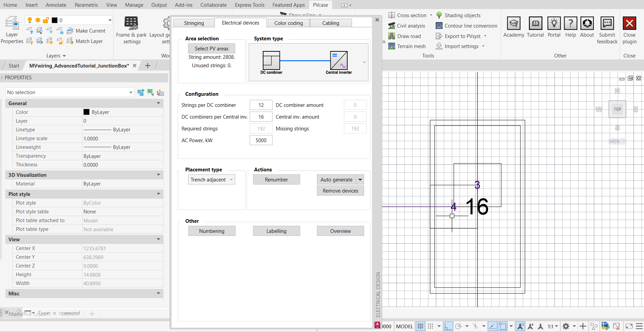This screenshot has height=332, width=644.
Task: Click Select Objects icon in Properties
Action: coord(150,92)
